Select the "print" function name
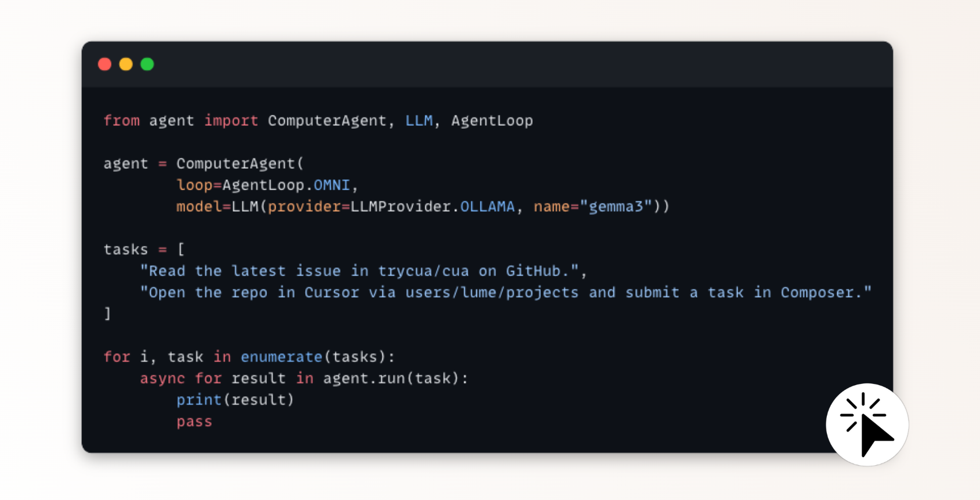The height and width of the screenshot is (500, 980). click(198, 400)
